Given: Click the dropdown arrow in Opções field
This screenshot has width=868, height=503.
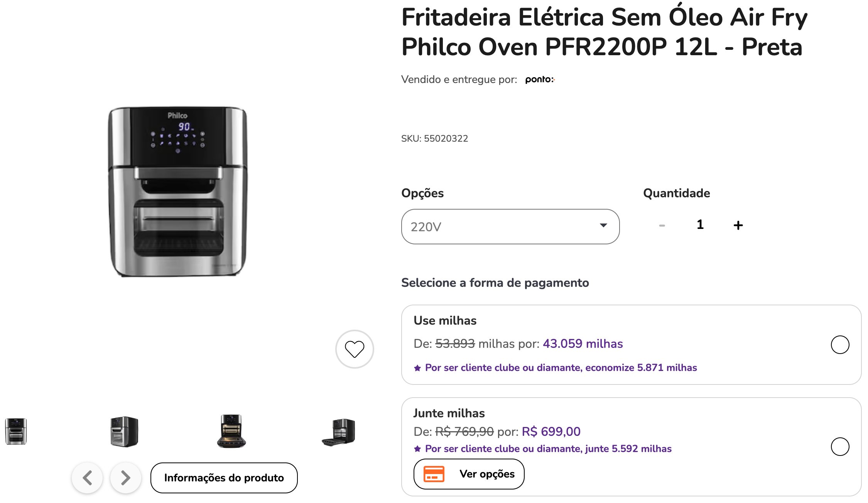Looking at the screenshot, I should [603, 225].
